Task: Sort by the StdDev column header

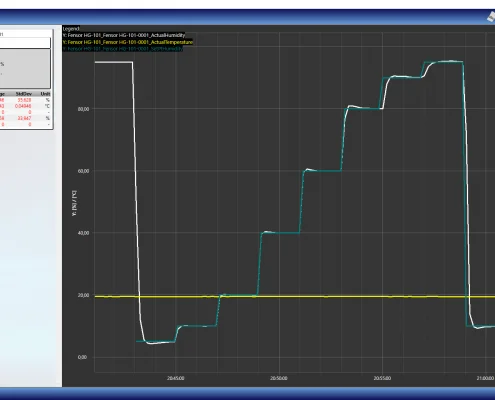Action: [24, 94]
